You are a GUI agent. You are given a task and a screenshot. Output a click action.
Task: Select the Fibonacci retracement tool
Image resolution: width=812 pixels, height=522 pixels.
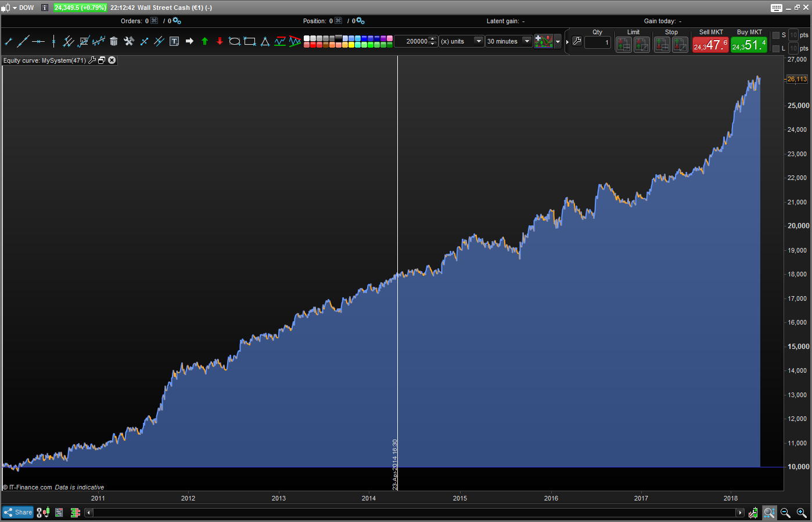click(x=84, y=41)
